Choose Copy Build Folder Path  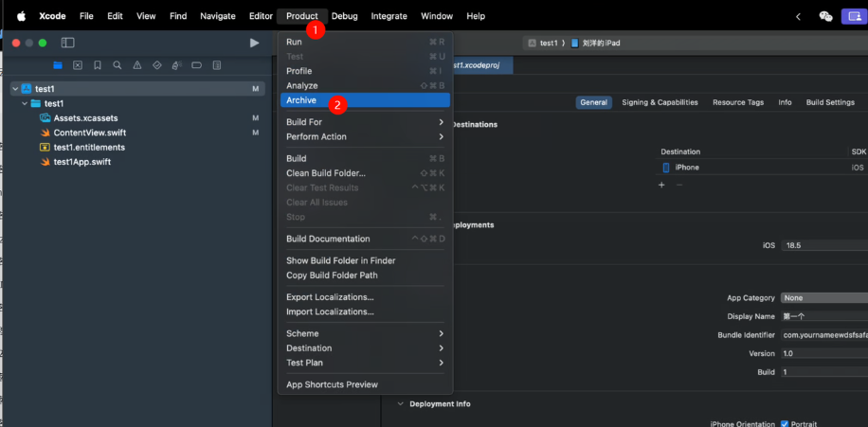pos(365,275)
